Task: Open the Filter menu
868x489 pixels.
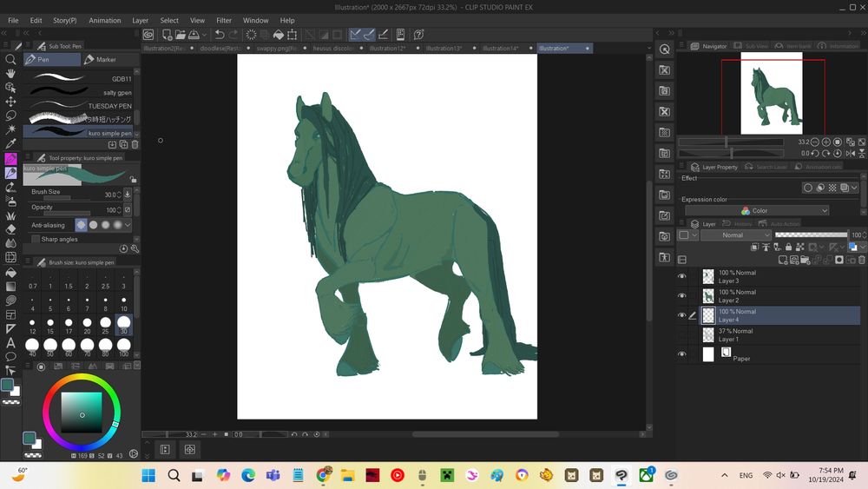Action: coord(224,20)
